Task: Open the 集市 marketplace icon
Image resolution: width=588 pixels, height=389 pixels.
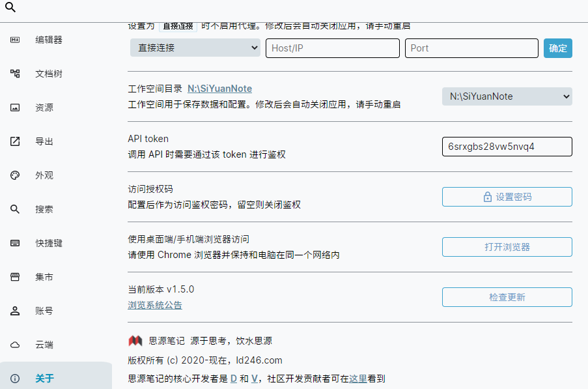Action: pos(15,277)
